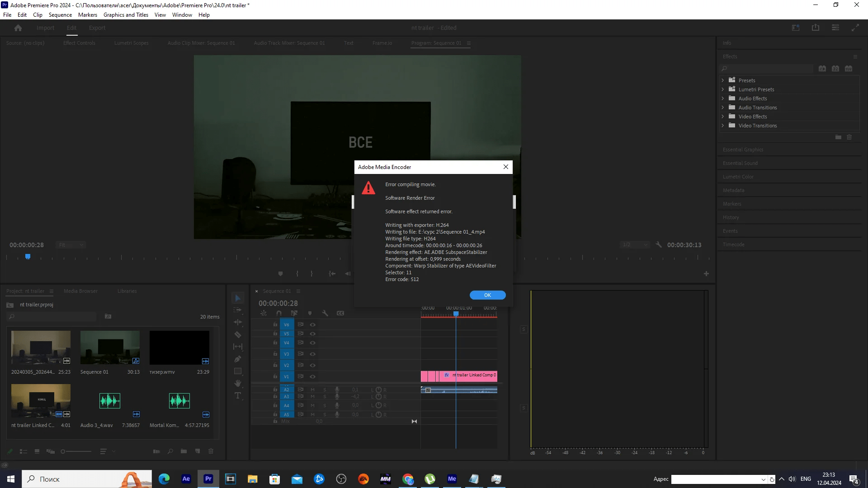
Task: Click the New Bin icon in Project panel
Action: (183, 451)
